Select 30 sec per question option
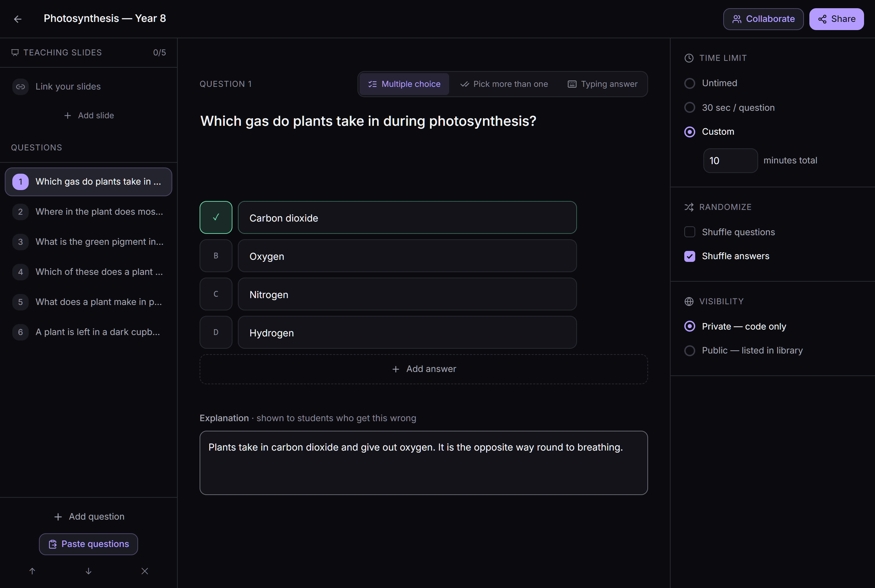The height and width of the screenshot is (588, 875). coord(690,108)
